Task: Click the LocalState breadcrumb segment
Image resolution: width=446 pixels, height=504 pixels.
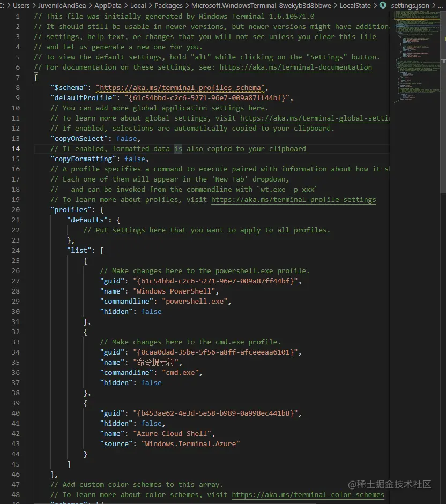Action: click(x=355, y=5)
